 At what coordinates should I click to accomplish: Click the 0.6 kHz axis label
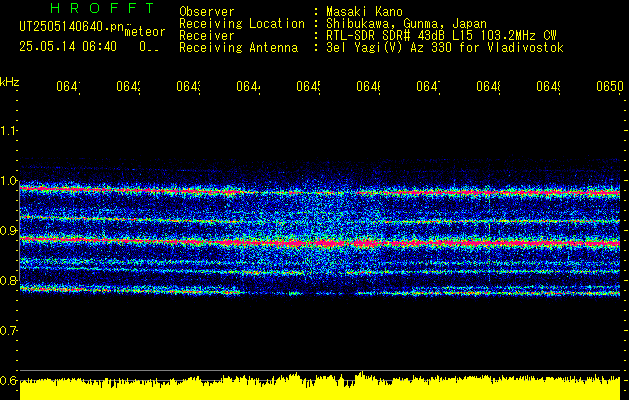pyautogui.click(x=8, y=380)
